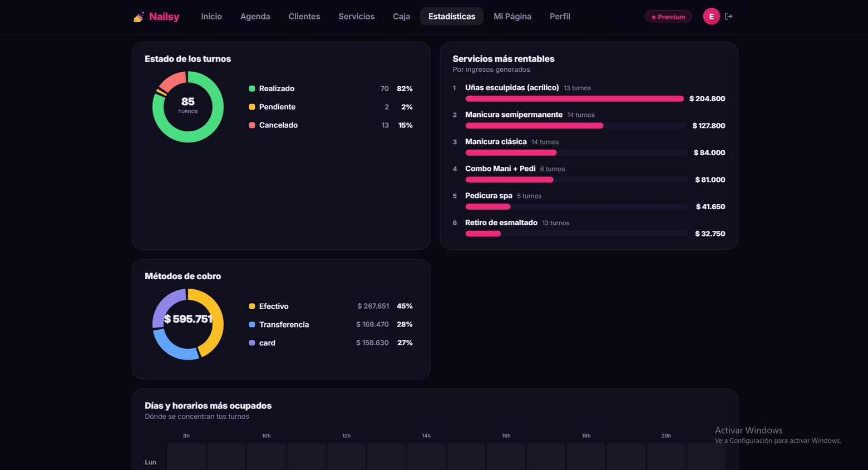Screen dimensions: 868x470
Task: Open the Agenda tab
Action: tap(255, 17)
